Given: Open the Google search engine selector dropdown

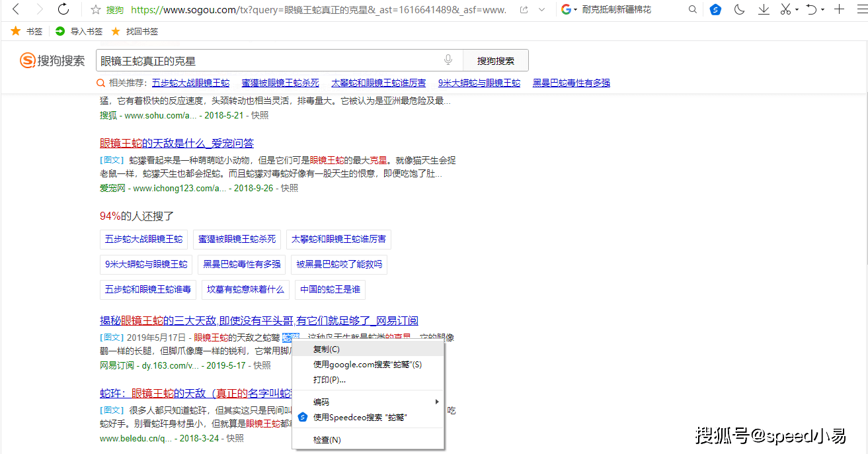Looking at the screenshot, I should point(569,10).
